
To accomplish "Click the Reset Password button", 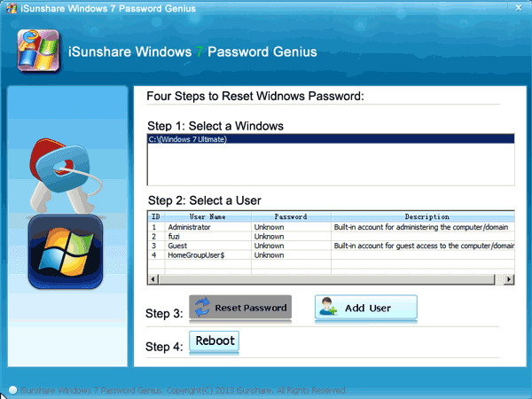I will pos(240,308).
